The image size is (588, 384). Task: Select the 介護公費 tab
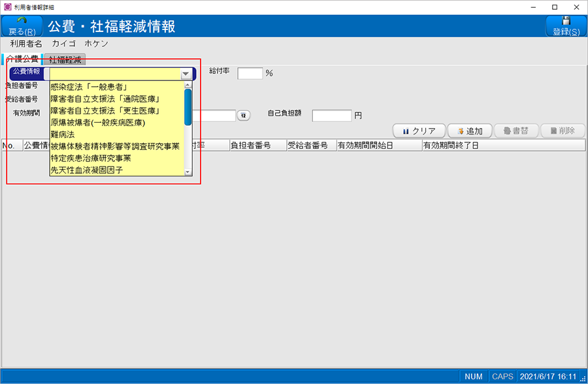(22, 59)
